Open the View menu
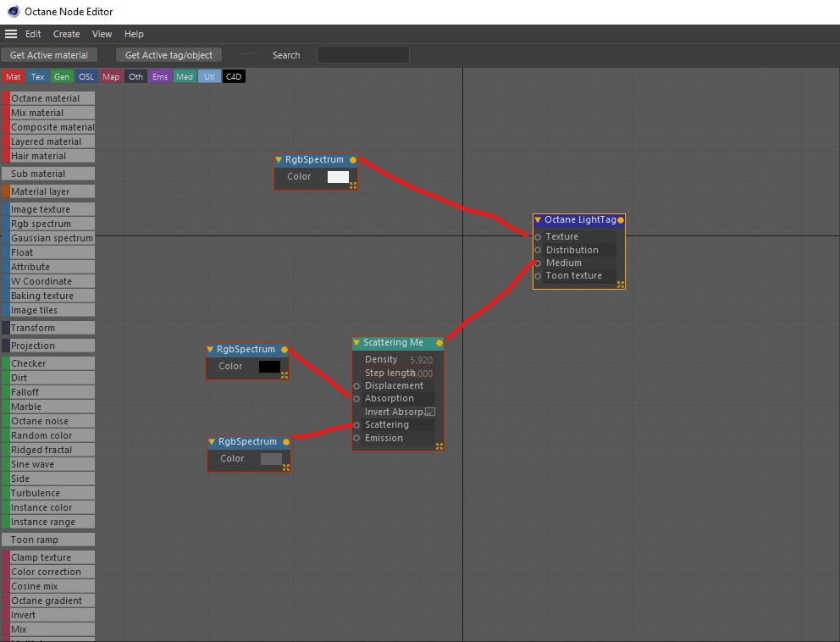 102,34
